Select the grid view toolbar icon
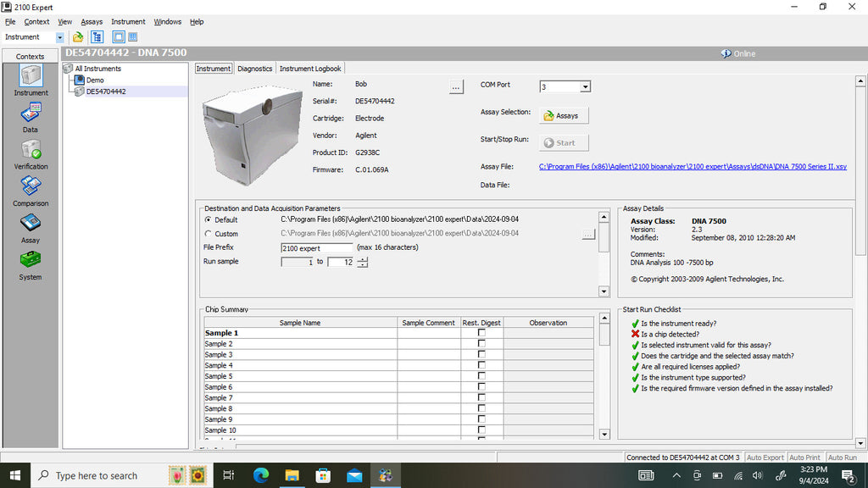Image resolution: width=868 pixels, height=488 pixels. 133,37
